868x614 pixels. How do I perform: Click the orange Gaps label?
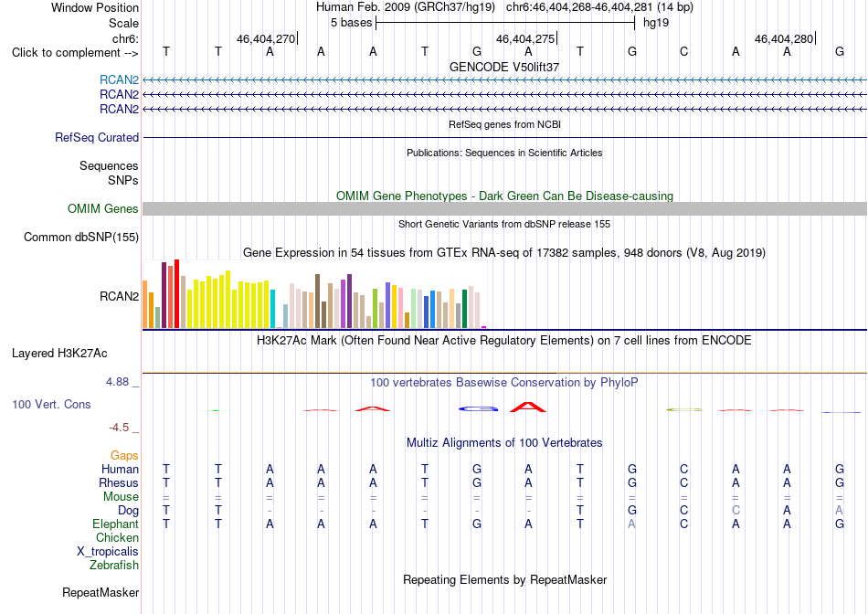click(124, 455)
